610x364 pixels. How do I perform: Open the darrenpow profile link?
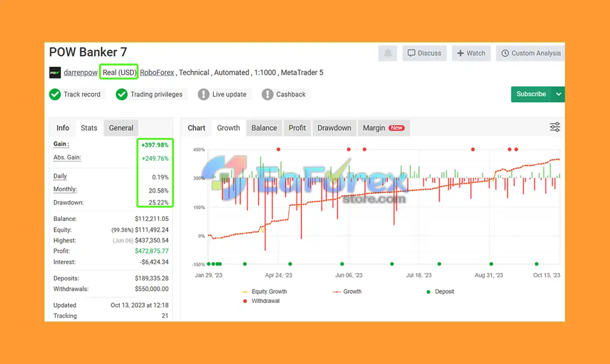(x=81, y=73)
